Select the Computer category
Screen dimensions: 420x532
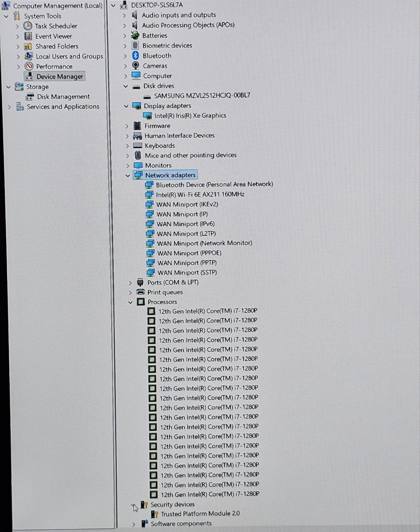[157, 76]
